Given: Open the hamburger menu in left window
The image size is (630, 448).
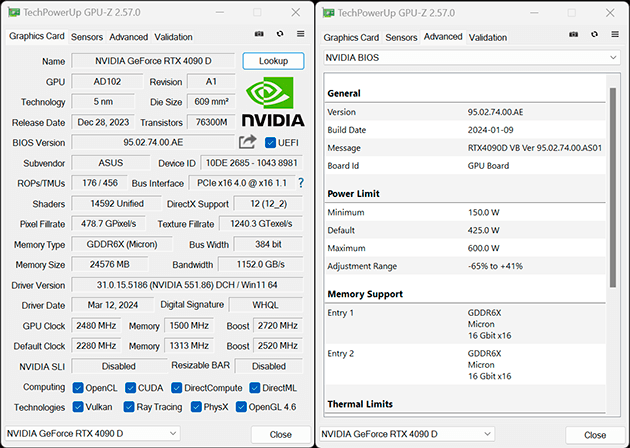Looking at the screenshot, I should 301,34.
